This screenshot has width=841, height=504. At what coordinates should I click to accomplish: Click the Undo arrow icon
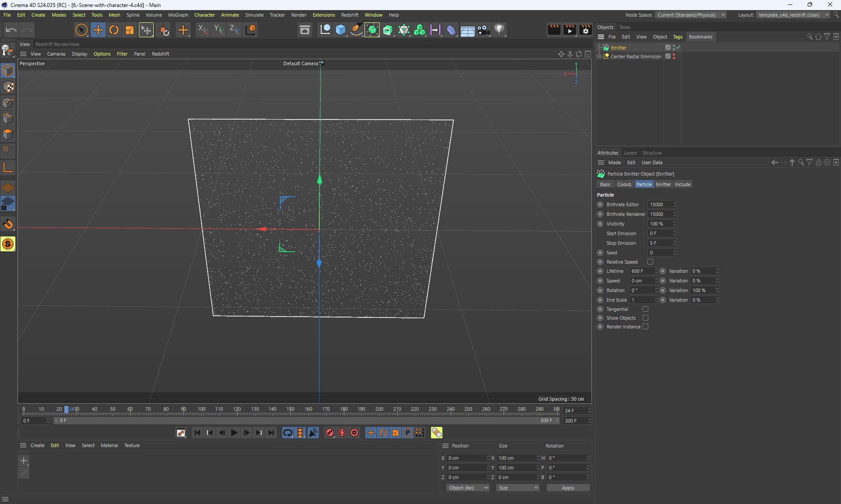tap(11, 30)
